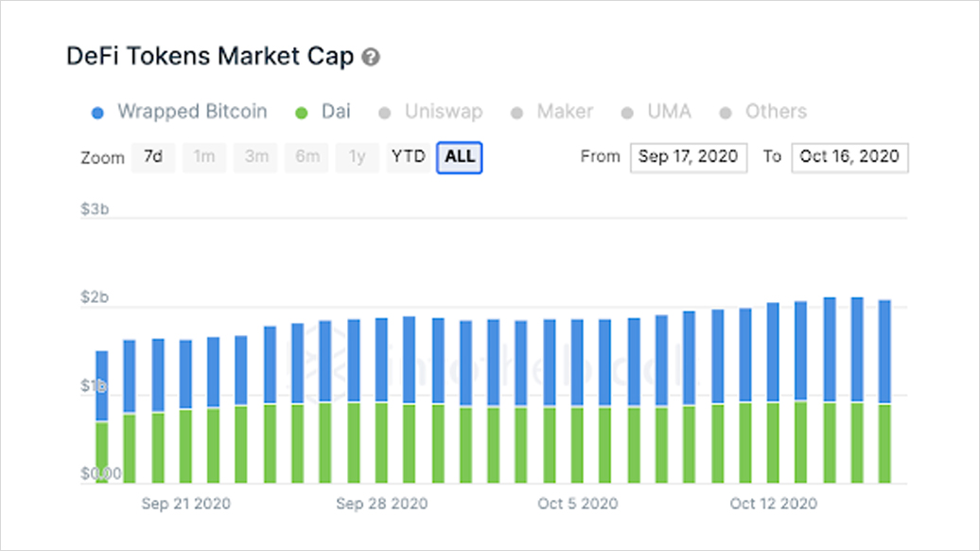Image resolution: width=980 pixels, height=551 pixels.
Task: Toggle the Wrapped Bitcoin legend series
Action: click(x=191, y=112)
